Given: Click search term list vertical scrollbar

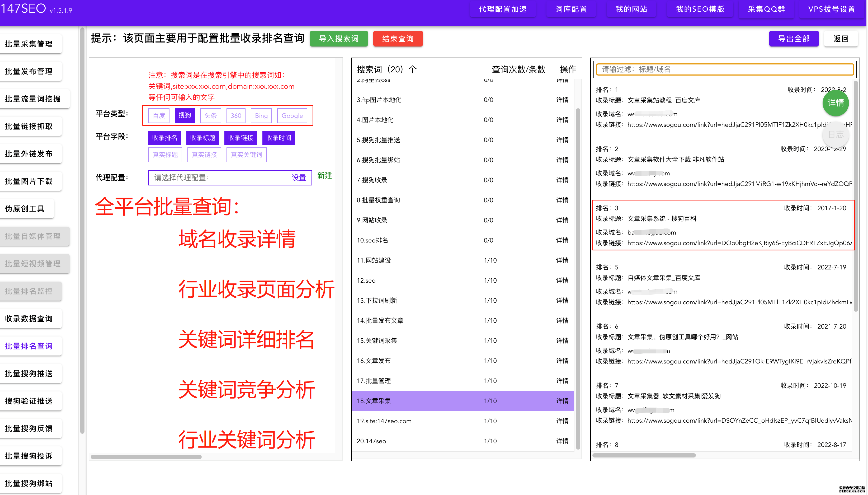Looking at the screenshot, I should (578, 279).
